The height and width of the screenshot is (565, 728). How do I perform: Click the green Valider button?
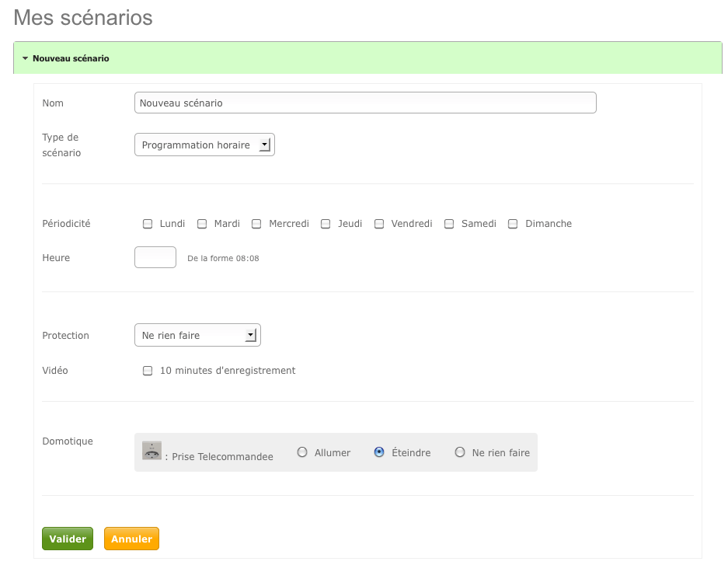coord(68,539)
